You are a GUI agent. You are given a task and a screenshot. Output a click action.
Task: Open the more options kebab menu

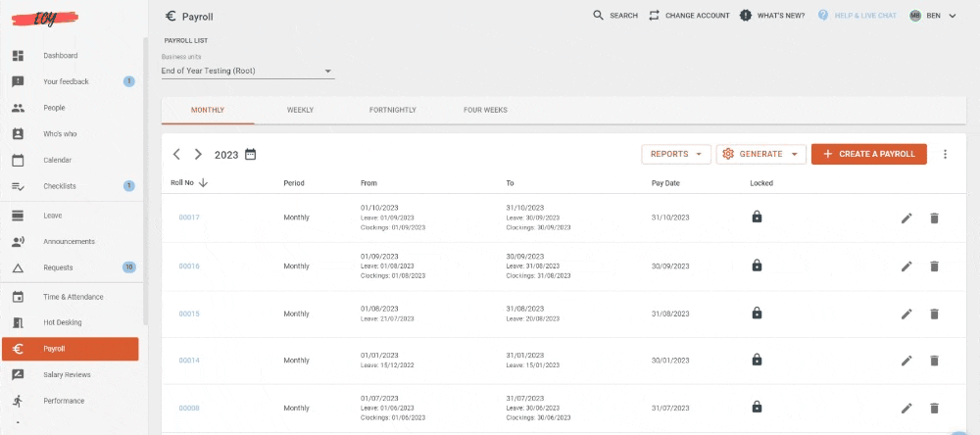(x=945, y=155)
